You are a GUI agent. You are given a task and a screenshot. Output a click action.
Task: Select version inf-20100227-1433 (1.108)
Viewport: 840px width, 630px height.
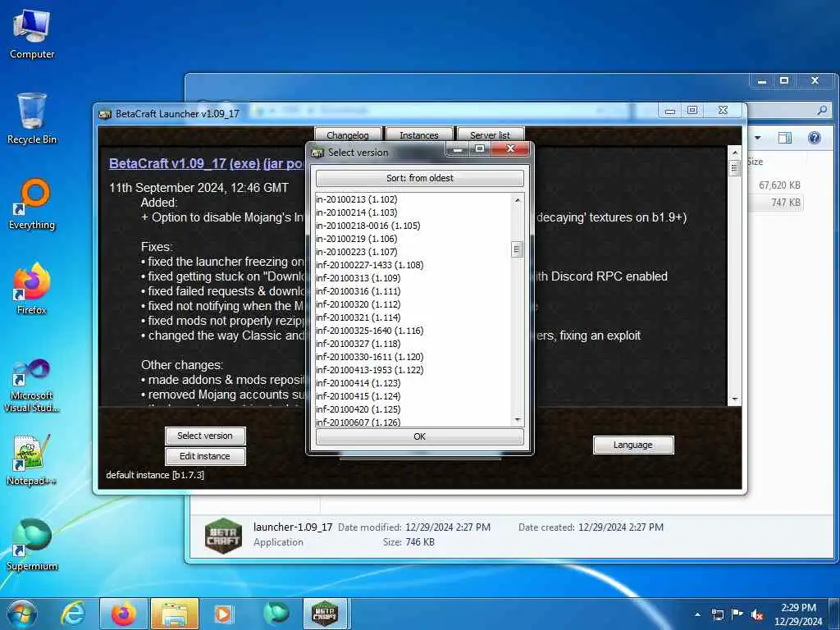pos(413,265)
